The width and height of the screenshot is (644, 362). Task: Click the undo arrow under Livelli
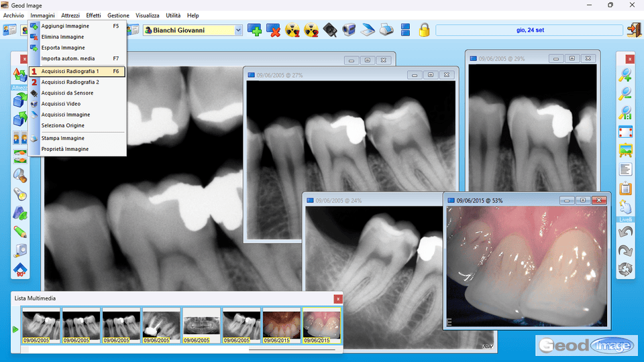(x=625, y=232)
